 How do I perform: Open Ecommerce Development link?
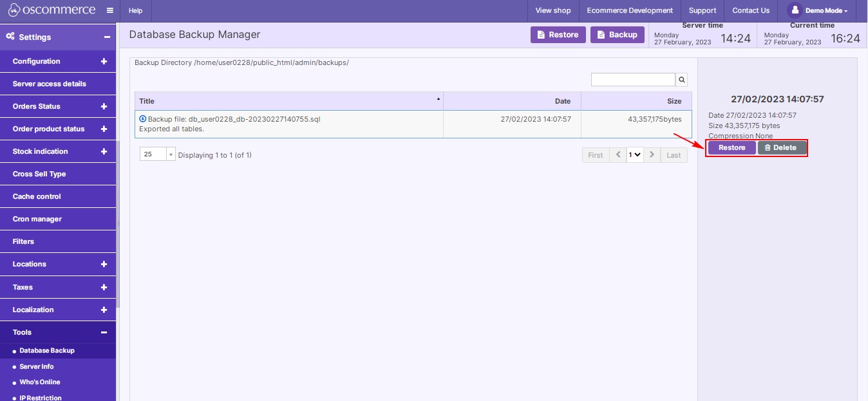tap(630, 10)
